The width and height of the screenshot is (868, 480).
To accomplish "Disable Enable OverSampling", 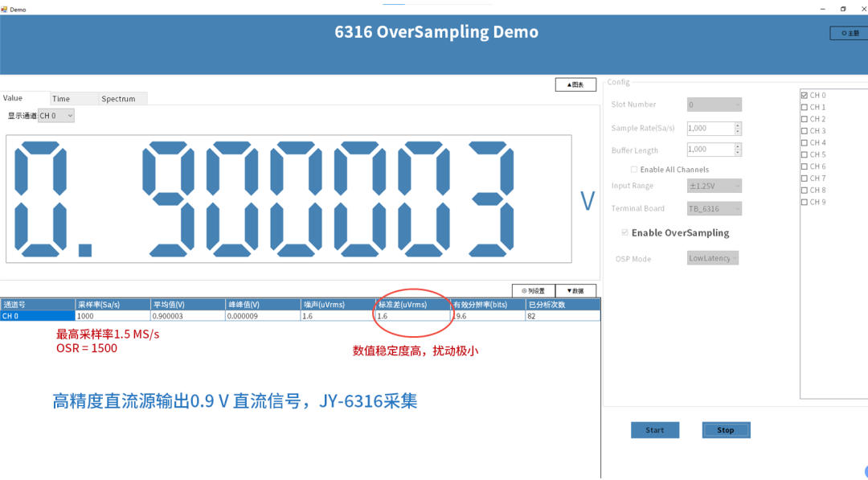I will (625, 232).
